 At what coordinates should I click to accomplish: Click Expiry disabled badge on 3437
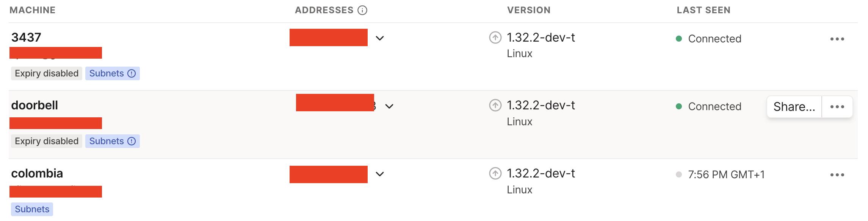tap(47, 73)
